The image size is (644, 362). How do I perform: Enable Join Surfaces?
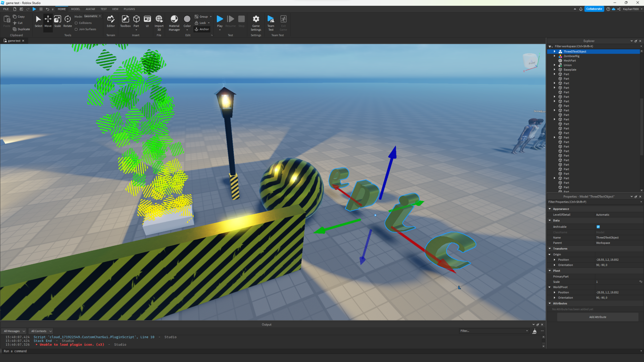(x=76, y=29)
